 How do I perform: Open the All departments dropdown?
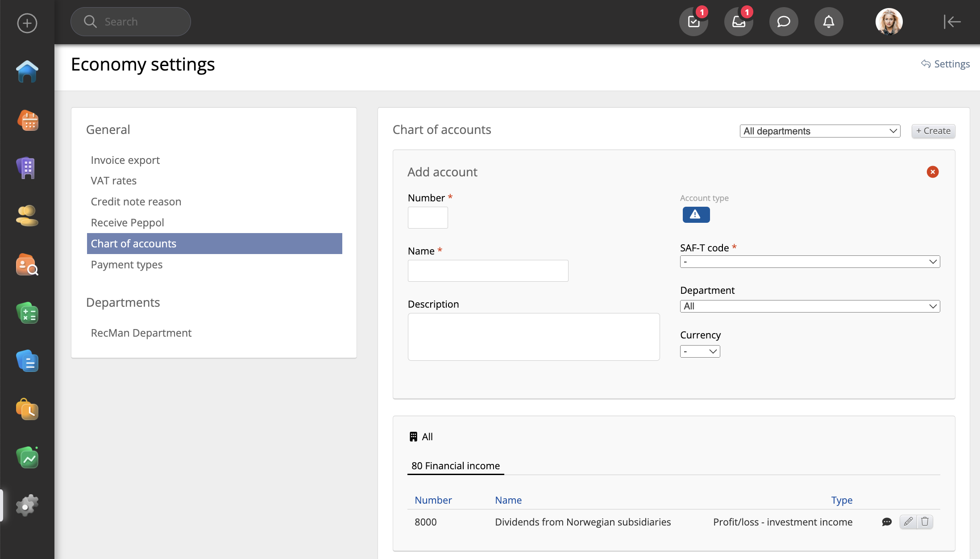coord(820,131)
